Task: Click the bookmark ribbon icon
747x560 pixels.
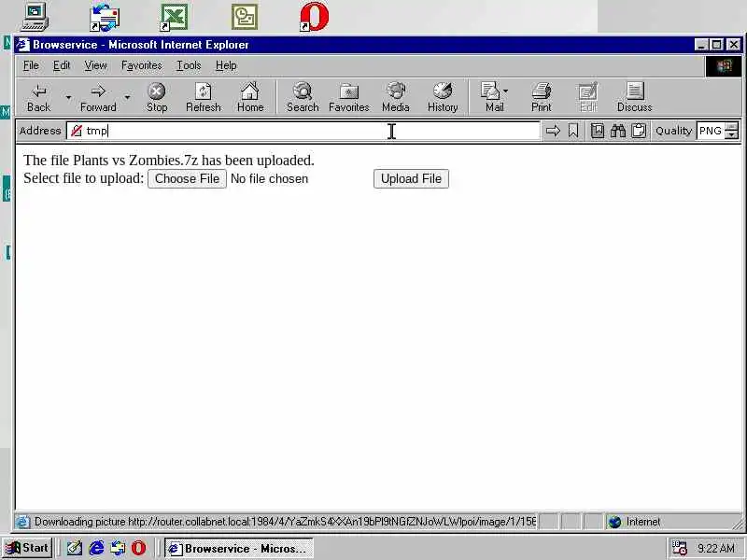Action: 573,131
